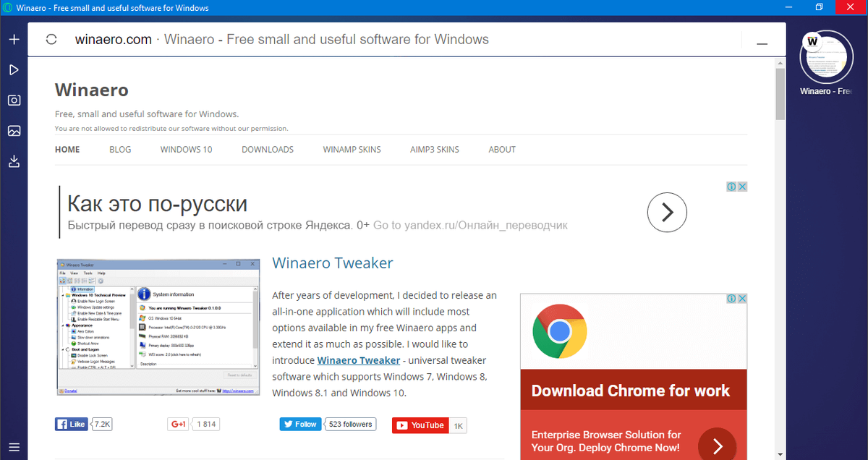The width and height of the screenshot is (868, 460).
Task: Click the Russian ad headline text
Action: pyautogui.click(x=158, y=203)
